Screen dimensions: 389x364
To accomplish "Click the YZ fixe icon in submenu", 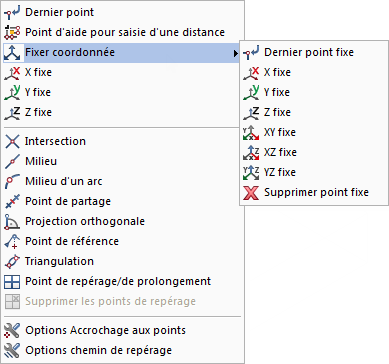I will click(251, 173).
